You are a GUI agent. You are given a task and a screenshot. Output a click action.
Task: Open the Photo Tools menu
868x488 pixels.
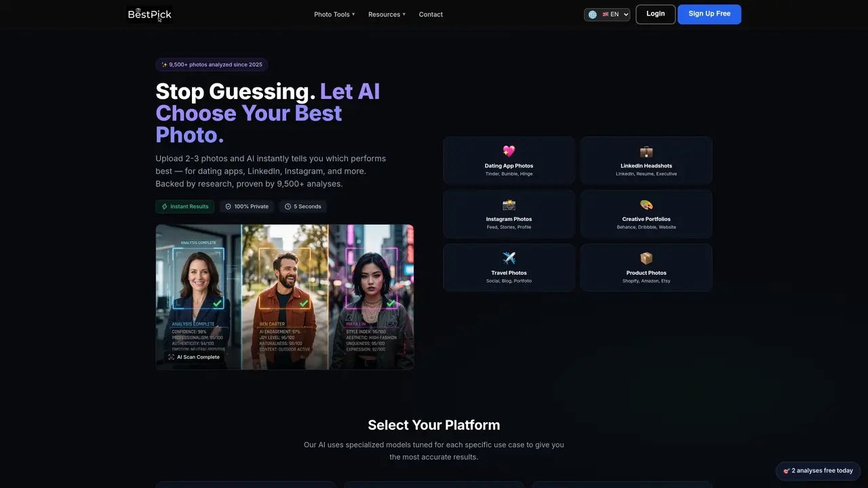click(x=334, y=14)
